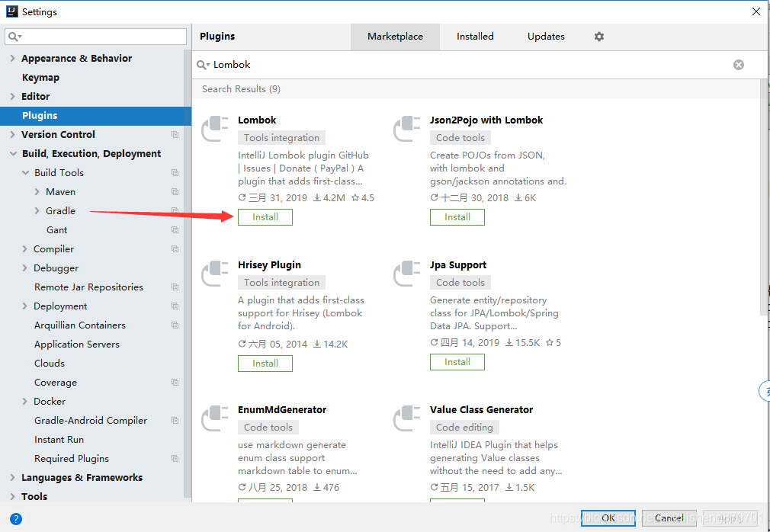
Task: Click the EnumMdGenerator plugin icon
Action: [215, 418]
